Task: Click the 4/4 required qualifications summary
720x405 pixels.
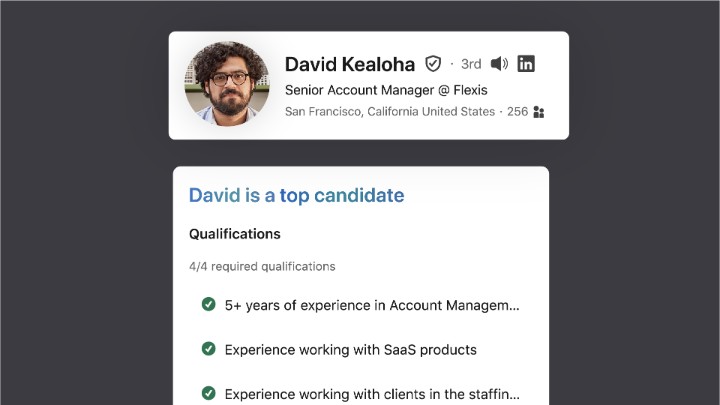Action: [x=262, y=267]
